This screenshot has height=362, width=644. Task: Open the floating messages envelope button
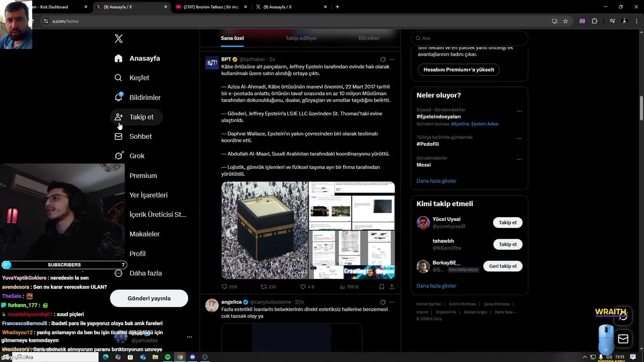(x=623, y=339)
